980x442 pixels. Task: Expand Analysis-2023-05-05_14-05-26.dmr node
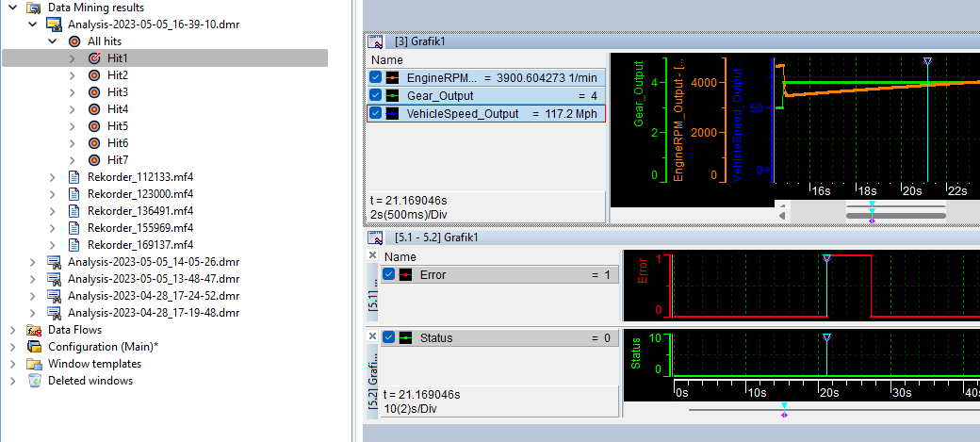point(32,261)
